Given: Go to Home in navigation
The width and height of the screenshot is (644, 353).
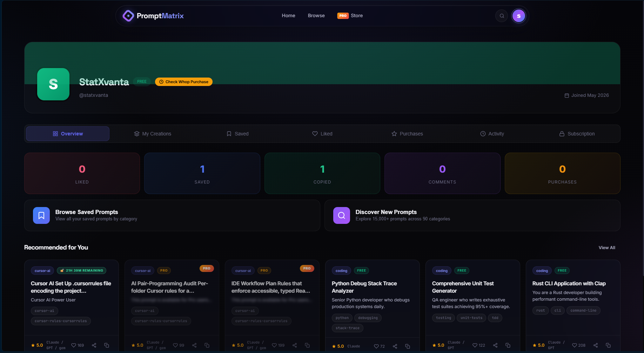Looking at the screenshot, I should (x=288, y=16).
